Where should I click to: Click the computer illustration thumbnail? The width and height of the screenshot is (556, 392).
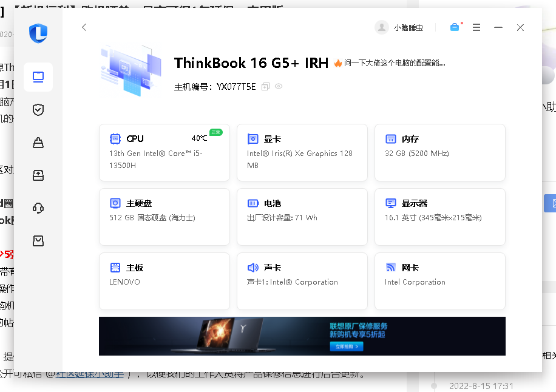[x=131, y=70]
